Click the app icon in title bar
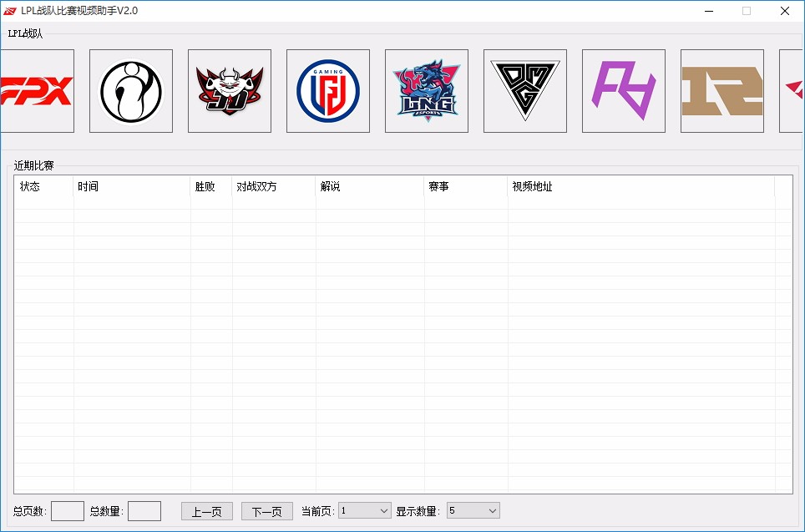Screen dimensions: 805x532 coord(10,11)
